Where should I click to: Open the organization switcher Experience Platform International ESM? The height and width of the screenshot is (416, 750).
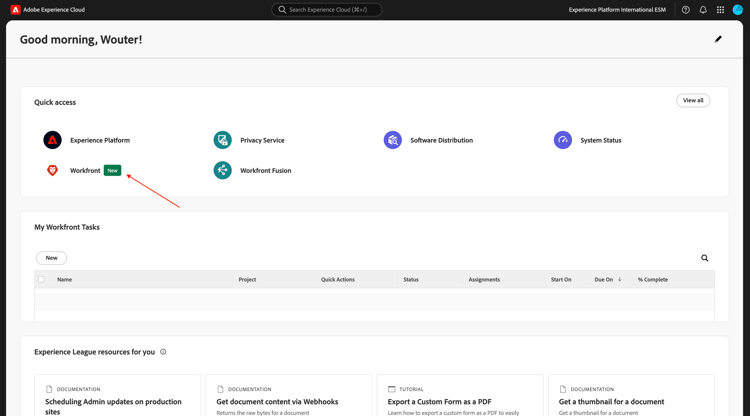tap(617, 10)
